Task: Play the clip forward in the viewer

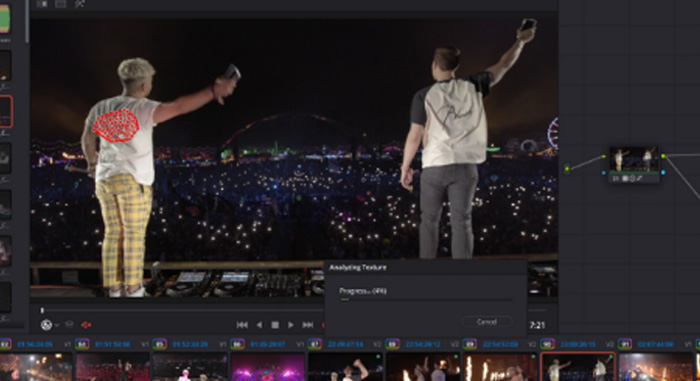Action: 291,325
